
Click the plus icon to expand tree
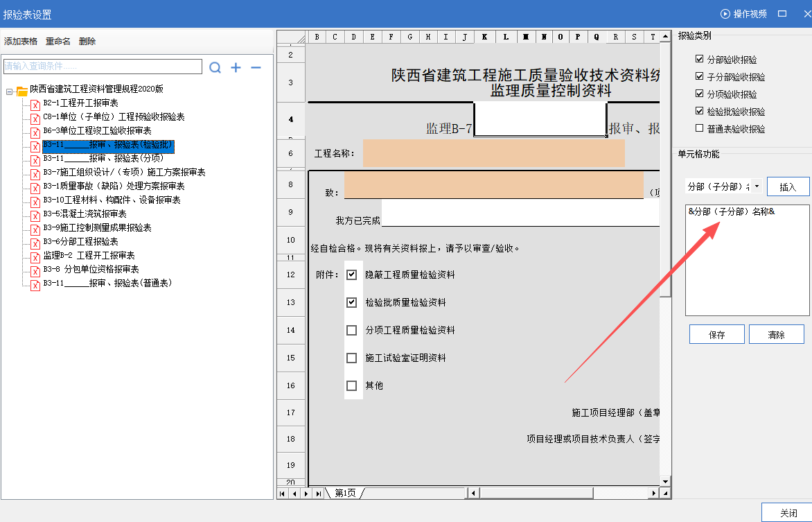pos(236,67)
